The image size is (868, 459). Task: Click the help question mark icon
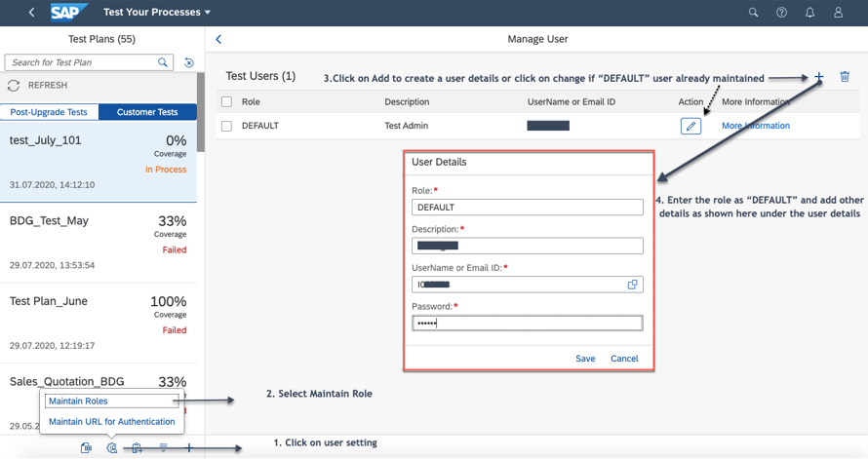[781, 13]
